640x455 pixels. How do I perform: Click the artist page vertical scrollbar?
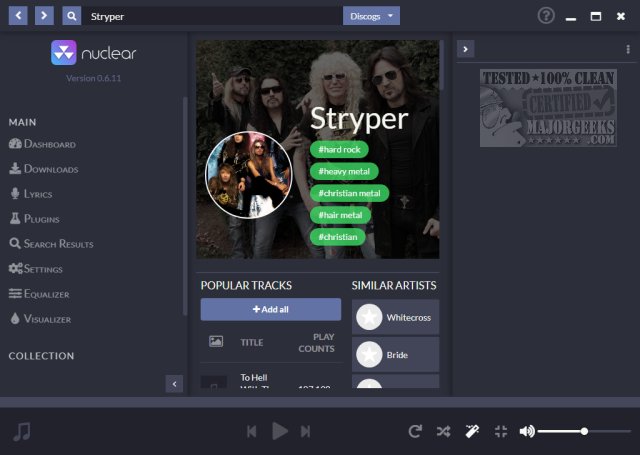click(442, 65)
